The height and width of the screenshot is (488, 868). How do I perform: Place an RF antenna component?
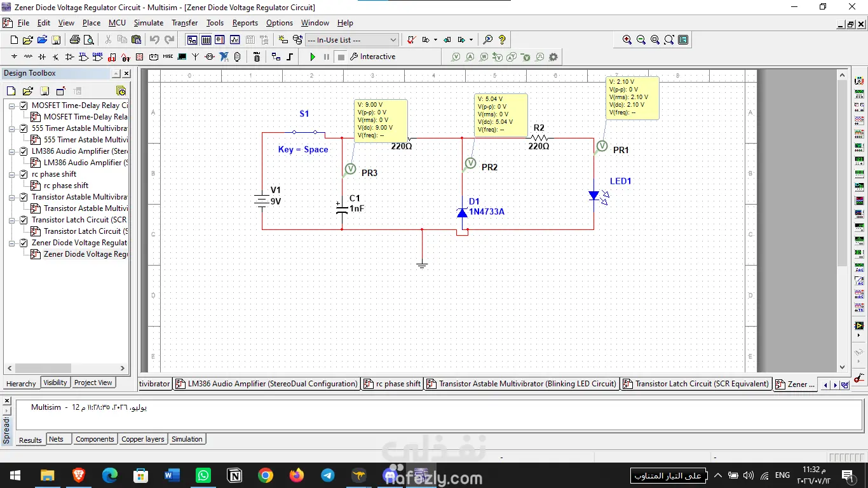[196, 57]
